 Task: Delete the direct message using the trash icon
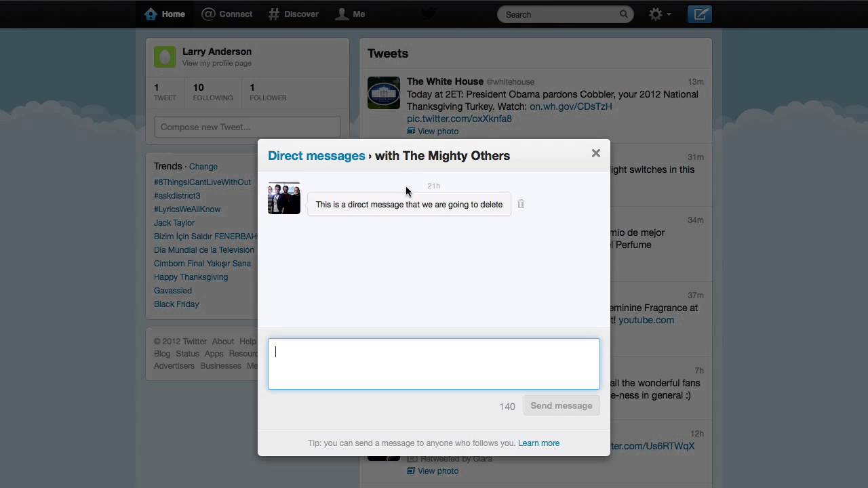[521, 204]
